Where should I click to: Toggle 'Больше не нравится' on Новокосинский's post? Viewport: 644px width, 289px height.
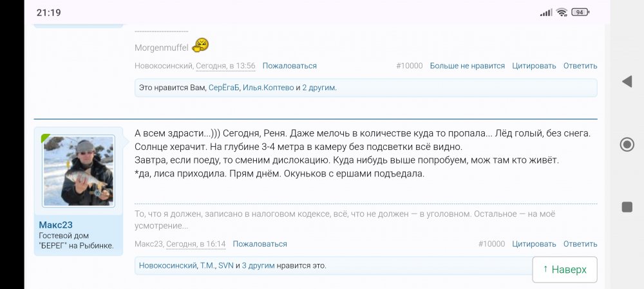[467, 66]
